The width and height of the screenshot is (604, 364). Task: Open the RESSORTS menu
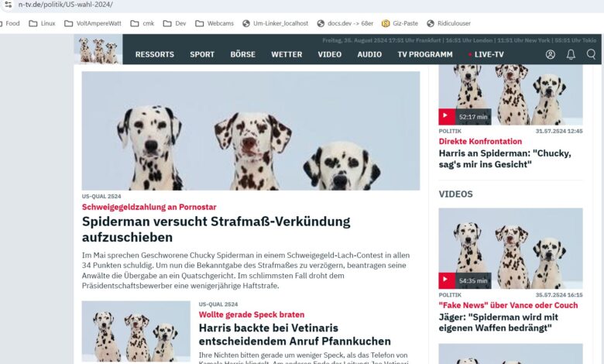tap(154, 55)
